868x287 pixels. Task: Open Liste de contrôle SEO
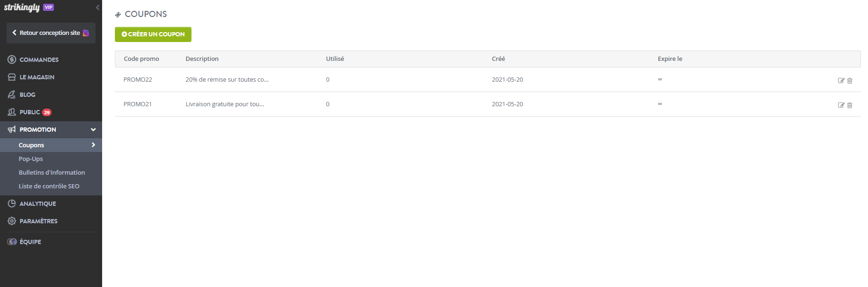click(x=49, y=186)
